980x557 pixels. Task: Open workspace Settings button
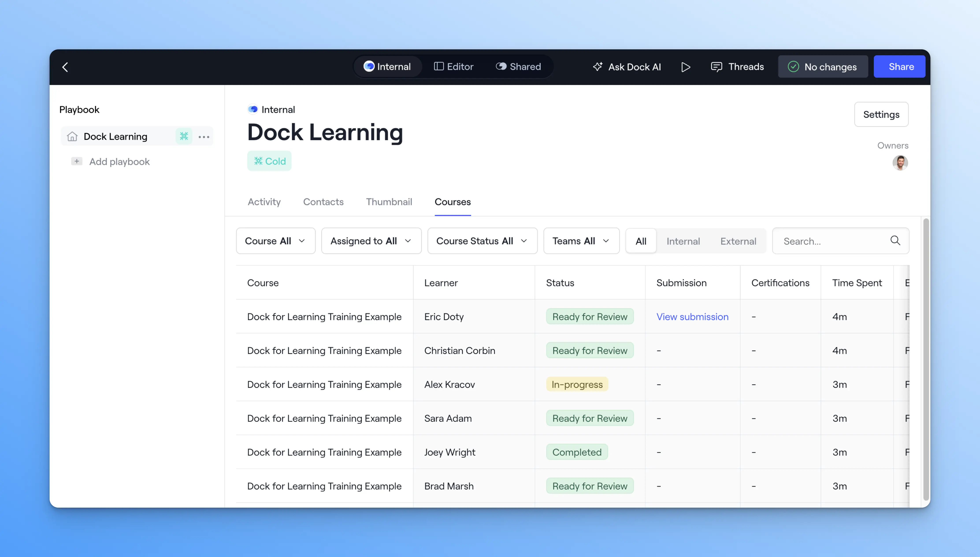point(881,114)
